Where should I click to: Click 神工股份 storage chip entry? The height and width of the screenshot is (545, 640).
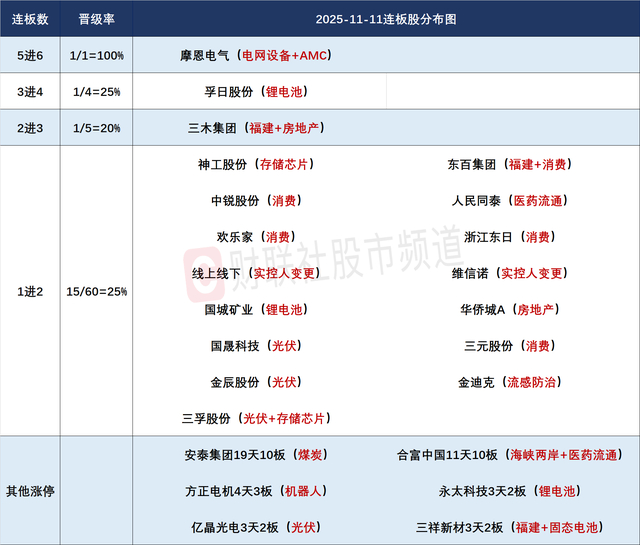(256, 165)
